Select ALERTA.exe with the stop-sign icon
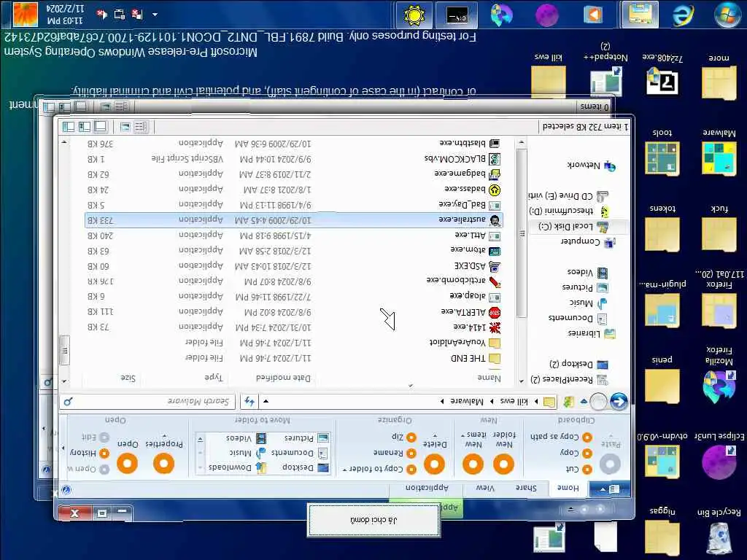This screenshot has height=560, width=747. (x=293, y=312)
